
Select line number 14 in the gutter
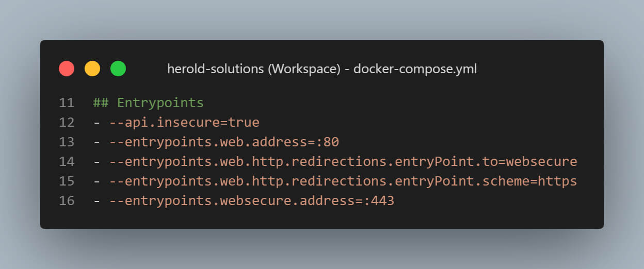[67, 161]
